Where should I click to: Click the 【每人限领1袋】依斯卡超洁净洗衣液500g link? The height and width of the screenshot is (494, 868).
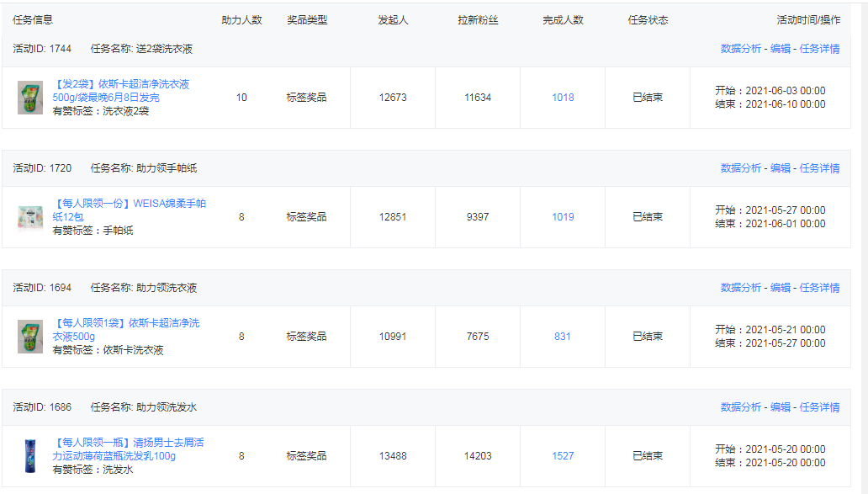(x=125, y=330)
